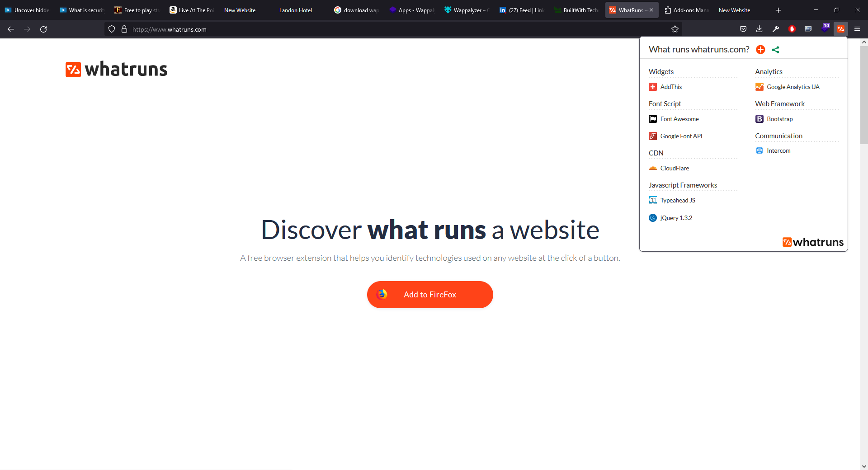Go back to the previous page
The height and width of the screenshot is (470, 868).
[x=11, y=29]
